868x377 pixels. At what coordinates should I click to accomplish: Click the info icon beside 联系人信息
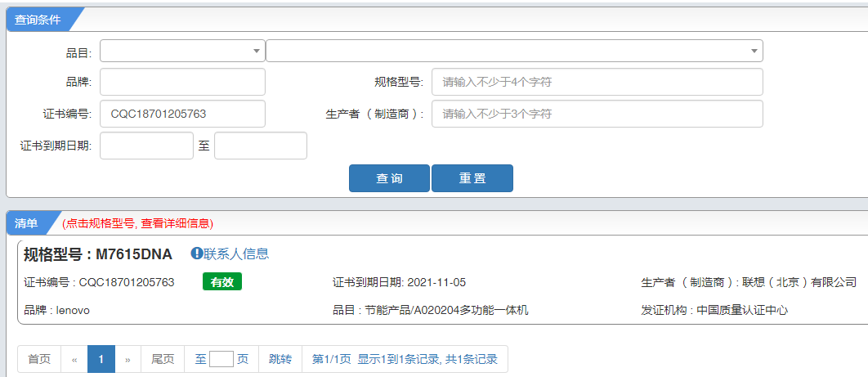pos(196,254)
